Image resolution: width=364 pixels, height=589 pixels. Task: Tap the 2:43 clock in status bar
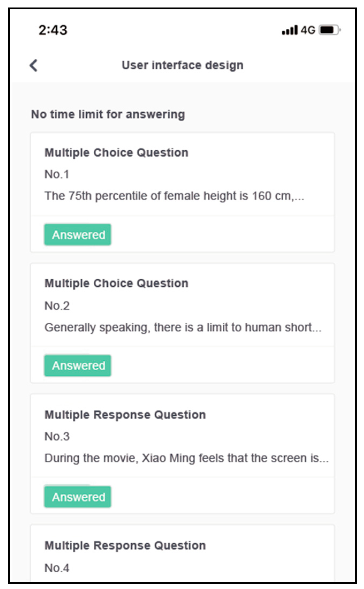point(53,30)
